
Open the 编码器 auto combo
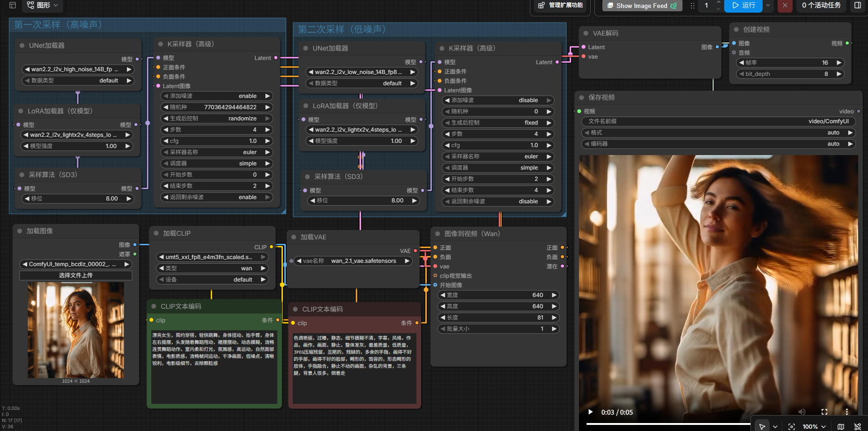click(719, 144)
